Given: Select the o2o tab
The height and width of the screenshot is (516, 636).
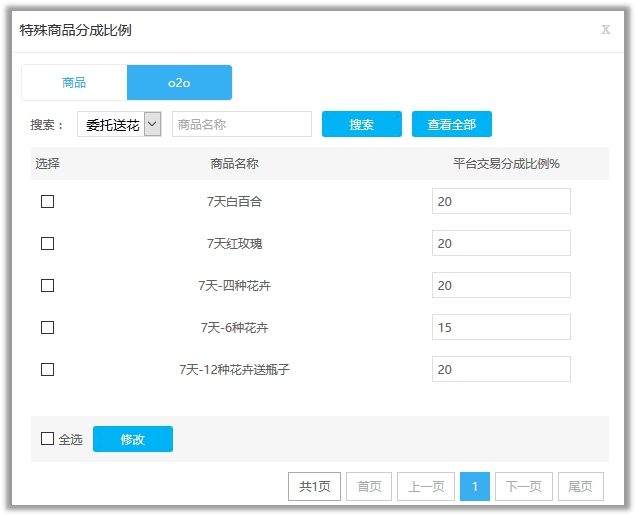Looking at the screenshot, I should (x=179, y=83).
